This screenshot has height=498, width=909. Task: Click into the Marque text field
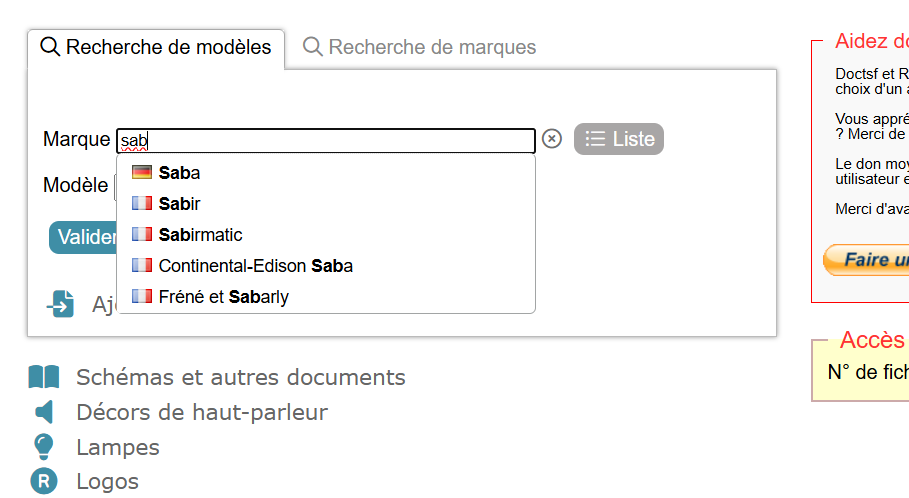tap(330, 140)
